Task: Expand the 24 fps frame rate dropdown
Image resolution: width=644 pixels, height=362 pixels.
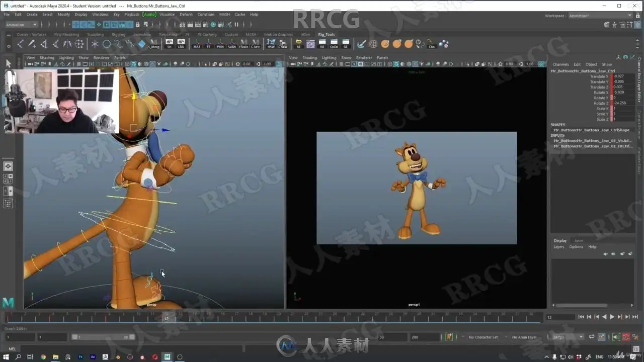Action: (x=567, y=337)
